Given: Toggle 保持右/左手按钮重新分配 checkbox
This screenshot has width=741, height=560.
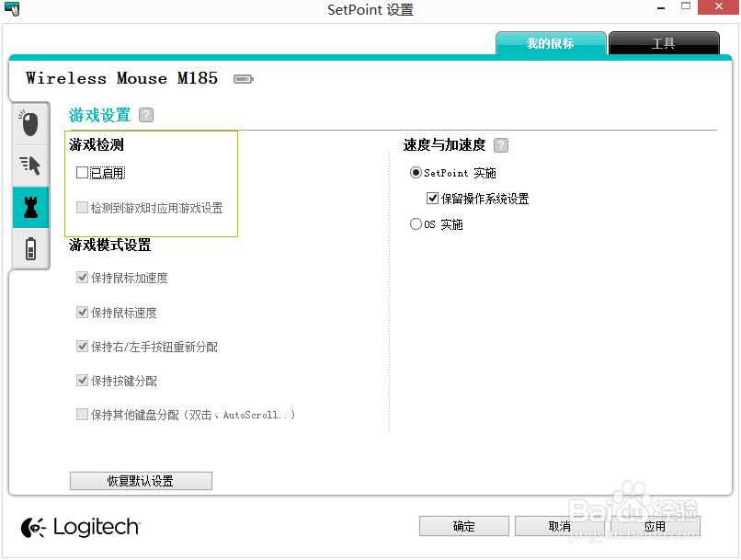Looking at the screenshot, I should tap(82, 347).
